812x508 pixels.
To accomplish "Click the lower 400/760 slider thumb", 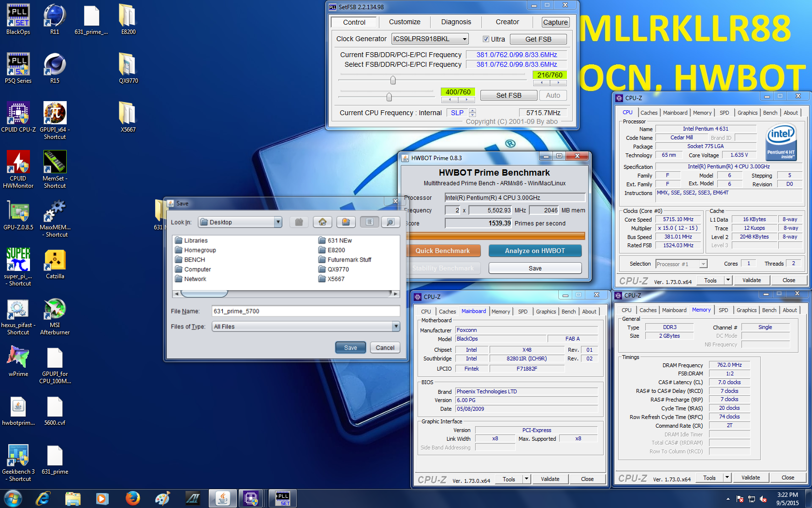I will pyautogui.click(x=389, y=97).
